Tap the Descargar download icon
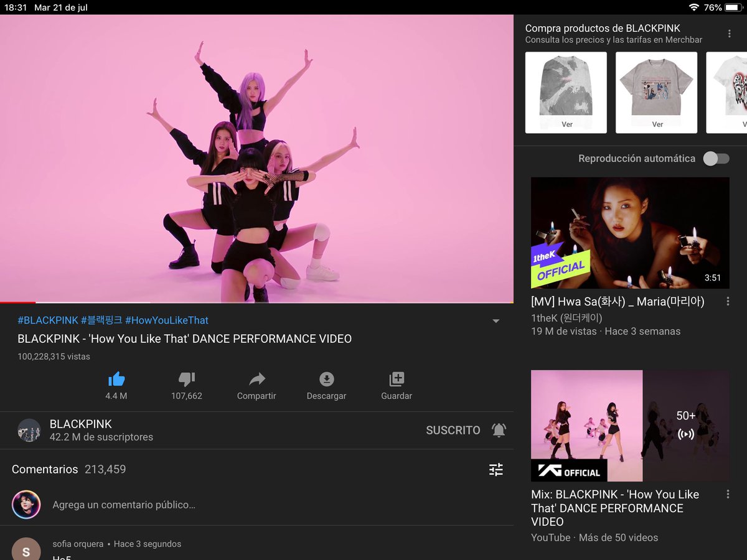Screen dimensions: 747x560 [327, 379]
